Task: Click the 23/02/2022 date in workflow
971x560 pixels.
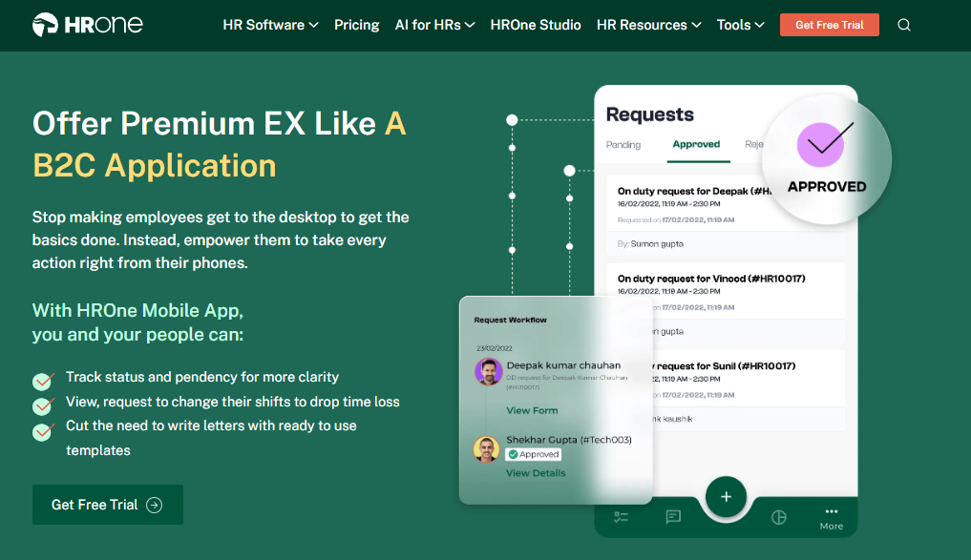Action: click(x=495, y=348)
